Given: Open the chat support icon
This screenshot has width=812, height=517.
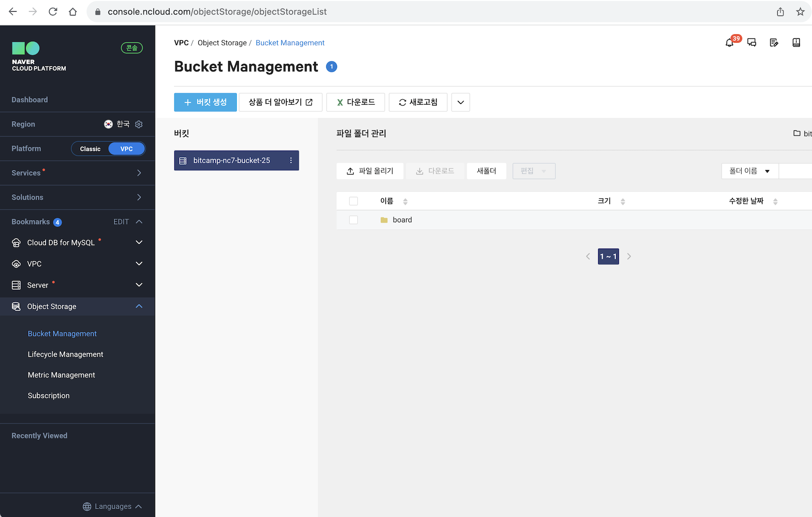Looking at the screenshot, I should [x=752, y=43].
